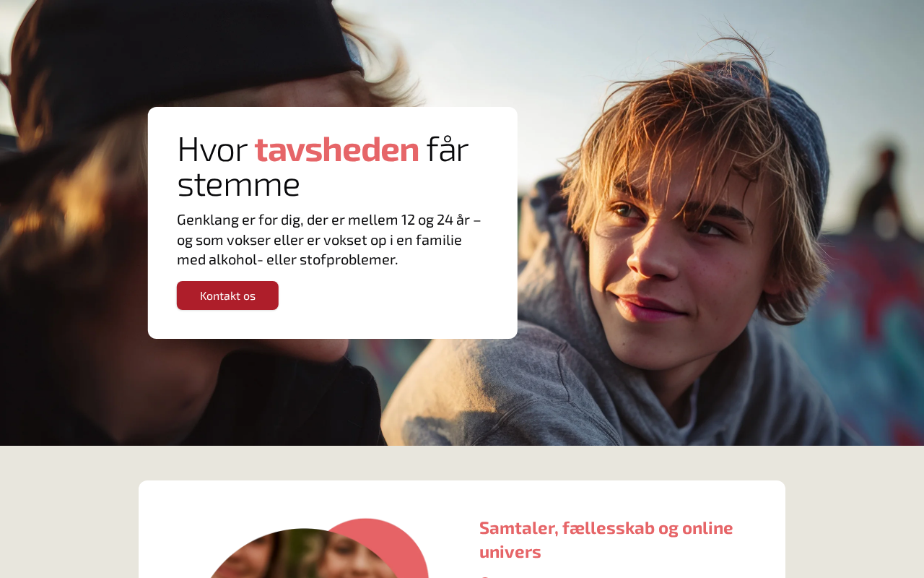The height and width of the screenshot is (578, 924).
Task: Click the word univers in the coral heading
Action: [x=510, y=552]
